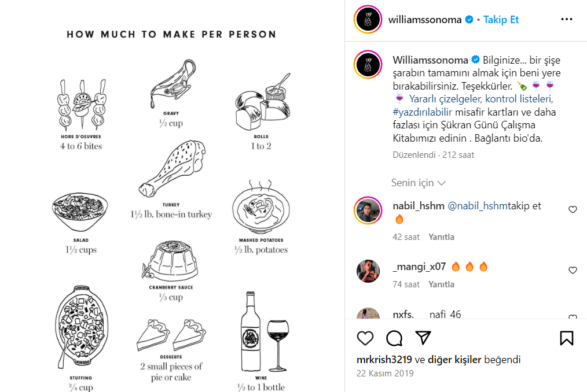
Task: Like nabil_hshm's comment
Action: tap(573, 209)
